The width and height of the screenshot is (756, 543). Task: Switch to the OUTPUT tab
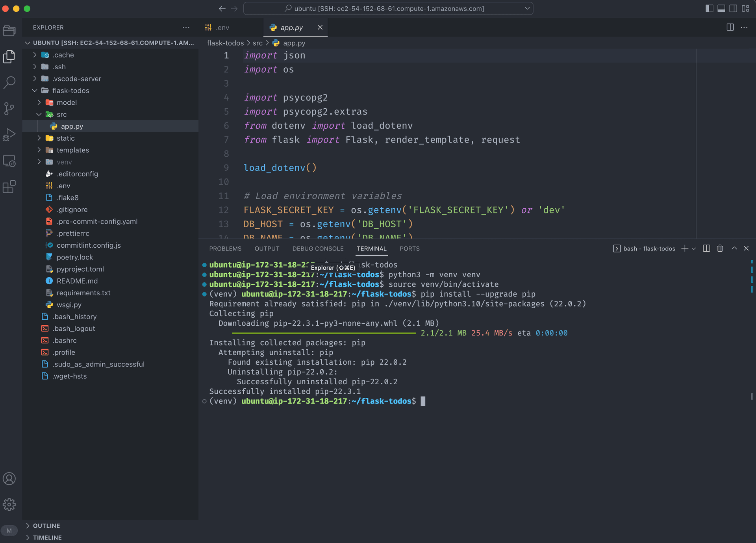pos(267,248)
